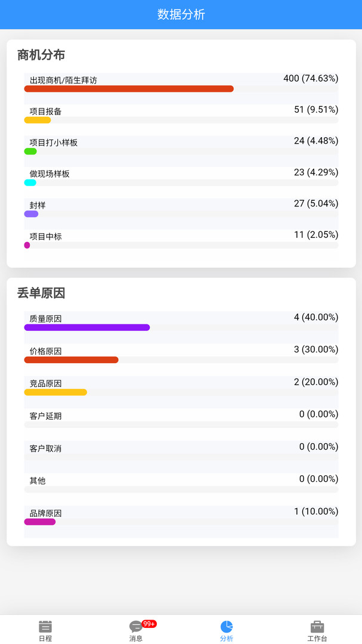Screen dimensions: 362x644
Task: Select the 分析 pie chart icon
Action: pos(227,626)
